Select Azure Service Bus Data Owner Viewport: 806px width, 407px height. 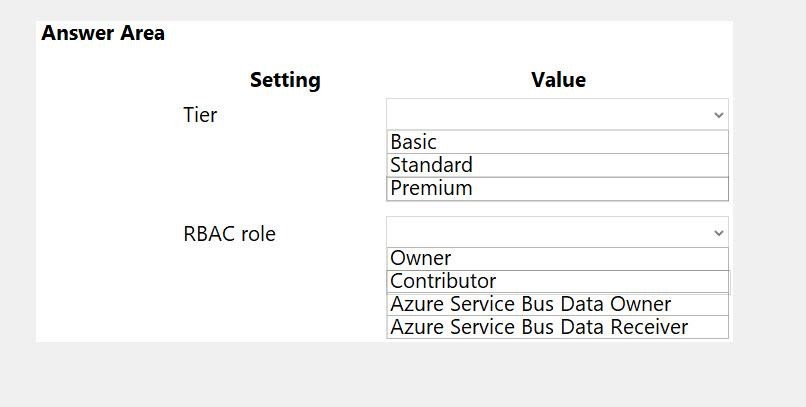[x=557, y=304]
